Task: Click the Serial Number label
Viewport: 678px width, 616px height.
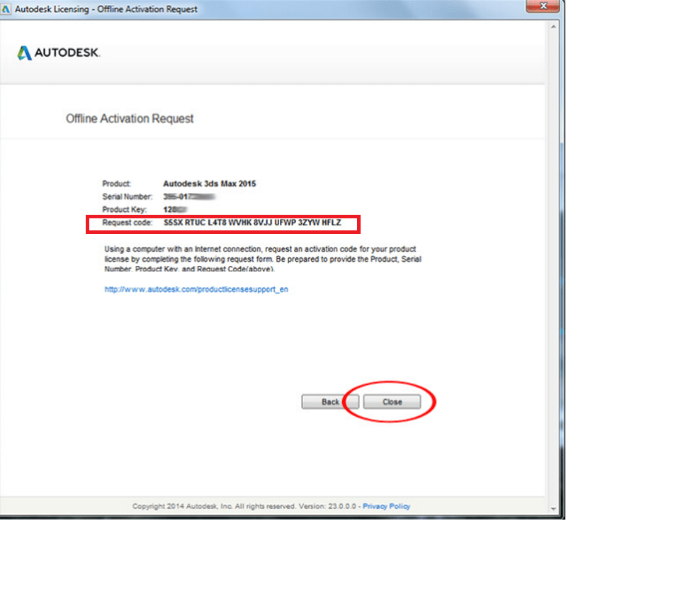Action: point(127,197)
